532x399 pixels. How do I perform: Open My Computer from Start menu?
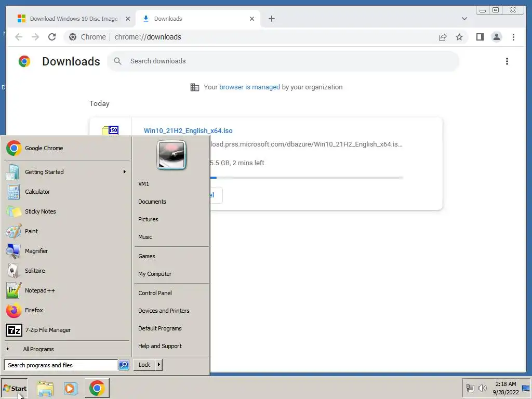[155, 274]
